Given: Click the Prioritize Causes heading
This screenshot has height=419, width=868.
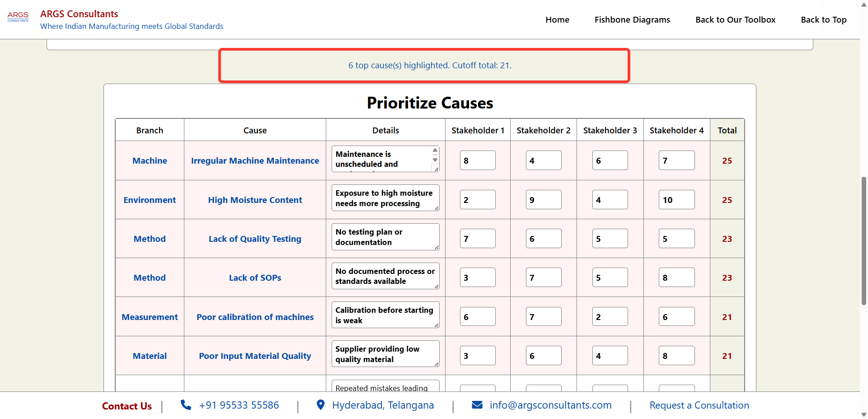Looking at the screenshot, I should click(430, 103).
